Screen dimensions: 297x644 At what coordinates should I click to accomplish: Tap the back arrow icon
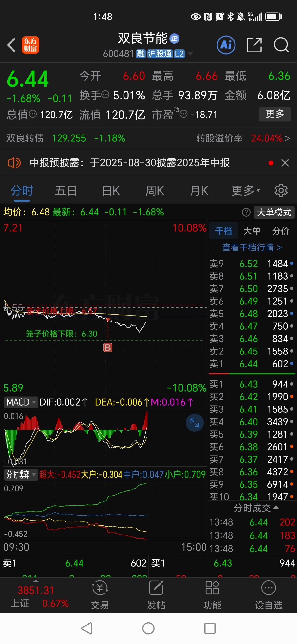click(x=11, y=45)
